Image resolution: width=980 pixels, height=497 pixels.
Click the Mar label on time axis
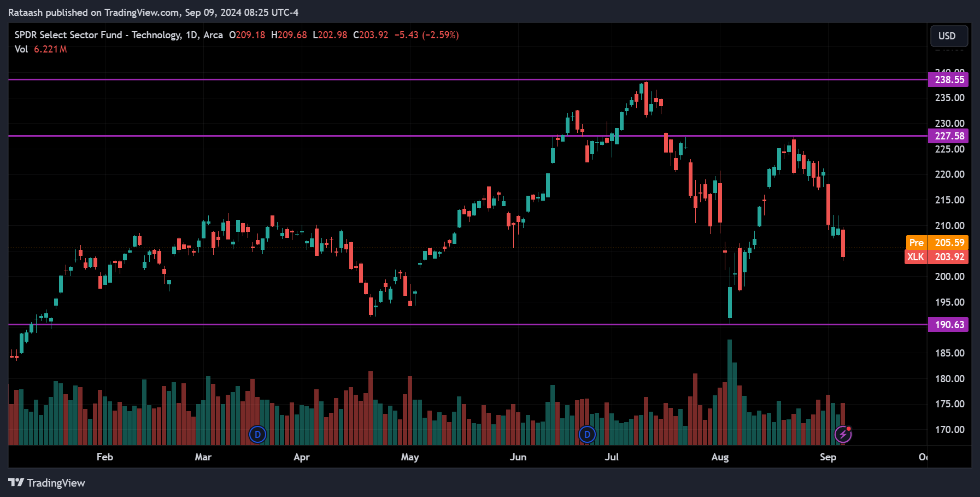[x=203, y=457]
